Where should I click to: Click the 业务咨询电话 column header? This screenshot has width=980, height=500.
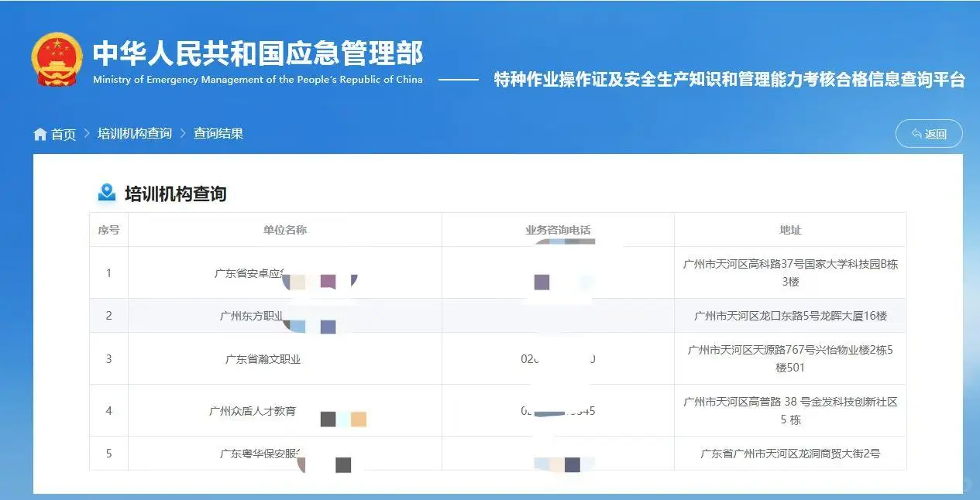[x=558, y=229]
